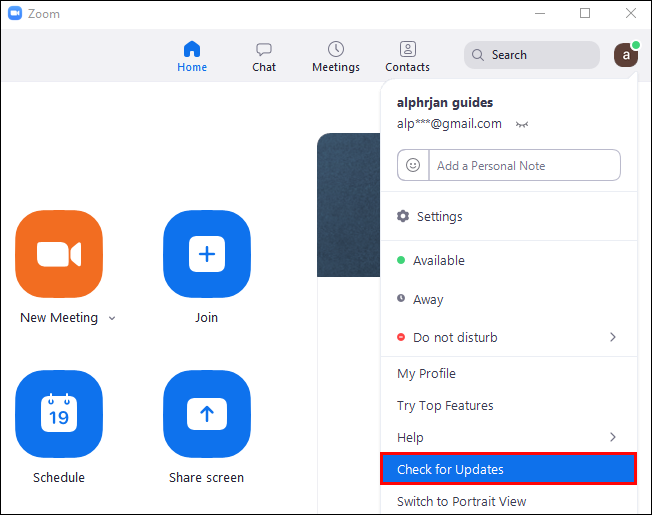The width and height of the screenshot is (652, 515).
Task: Choose Switch to Portrait View
Action: click(509, 501)
